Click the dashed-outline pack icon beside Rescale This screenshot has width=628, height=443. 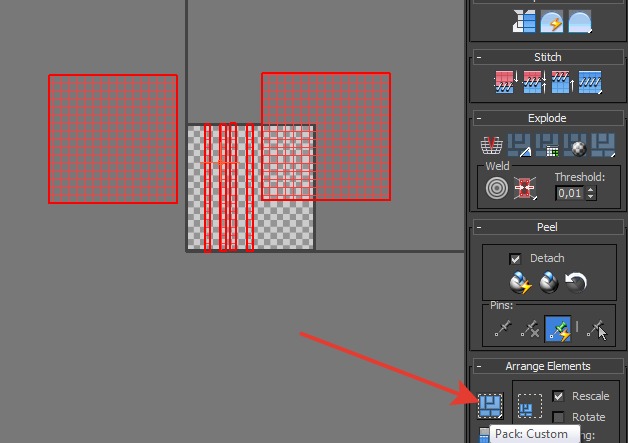530,403
